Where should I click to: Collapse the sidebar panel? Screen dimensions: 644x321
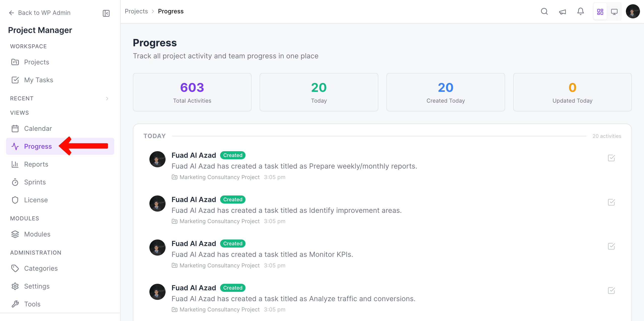point(106,13)
